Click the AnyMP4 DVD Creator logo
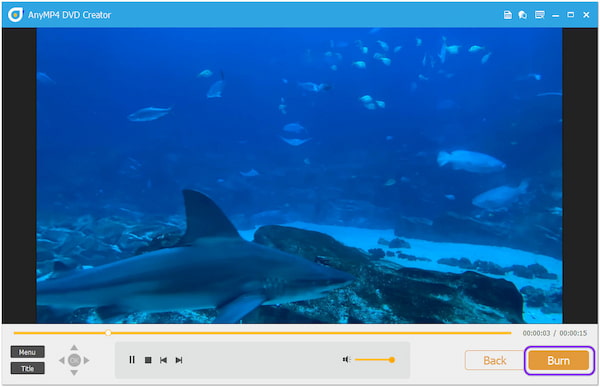This screenshot has width=600, height=387. [x=15, y=15]
